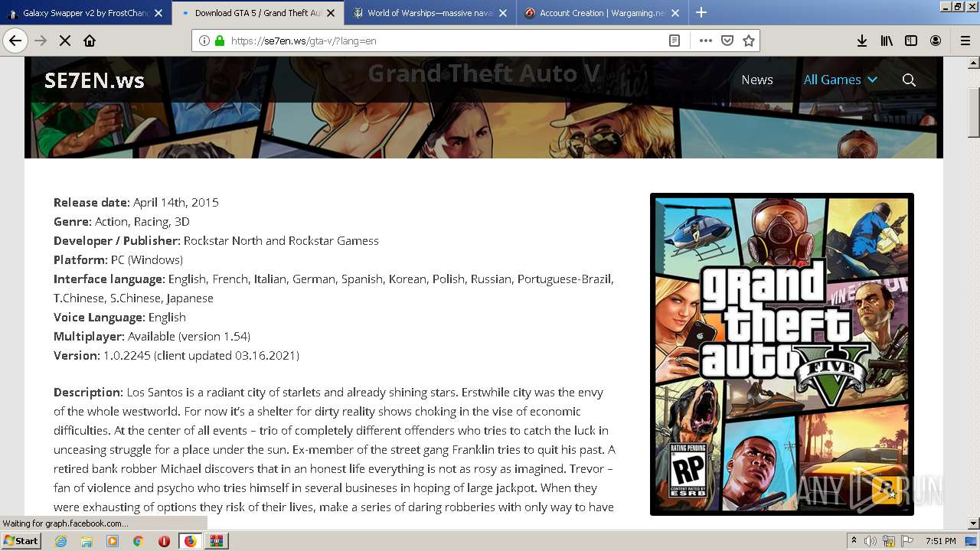980x551 pixels.
Task: Click the Multiplayer Available text line
Action: click(152, 337)
